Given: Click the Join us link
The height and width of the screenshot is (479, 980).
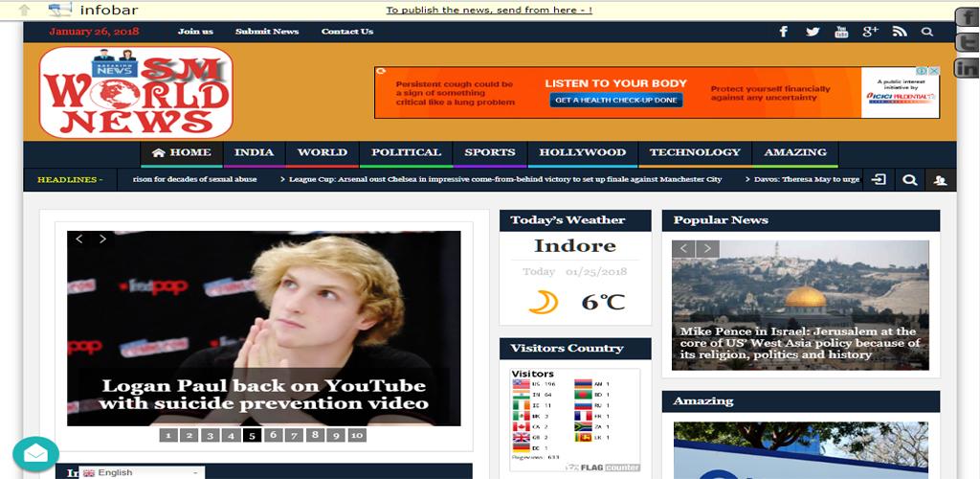Looking at the screenshot, I should click(x=195, y=32).
